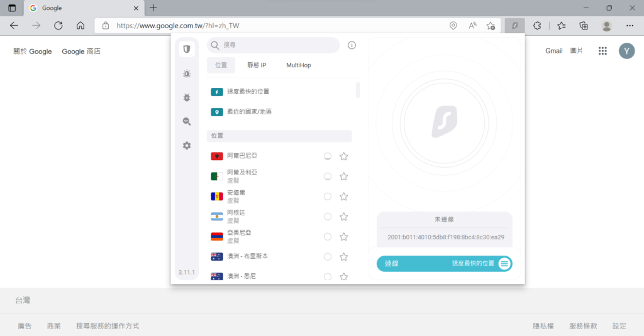This screenshot has width=644, height=336.
Task: Open the Surfshark VPN shield sidebar icon
Action: (x=186, y=49)
